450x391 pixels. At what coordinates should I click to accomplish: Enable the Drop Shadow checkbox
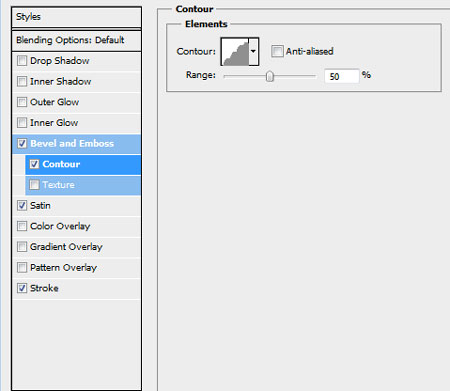pos(22,61)
